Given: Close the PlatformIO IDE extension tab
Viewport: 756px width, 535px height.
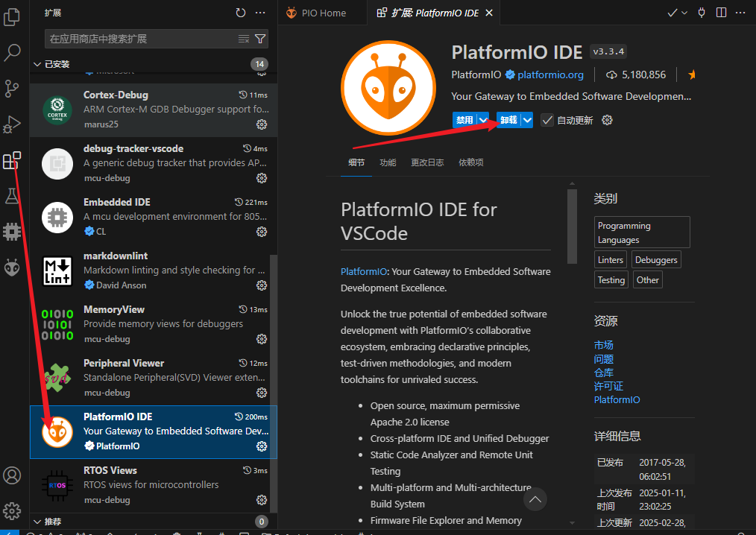Looking at the screenshot, I should pyautogui.click(x=489, y=13).
